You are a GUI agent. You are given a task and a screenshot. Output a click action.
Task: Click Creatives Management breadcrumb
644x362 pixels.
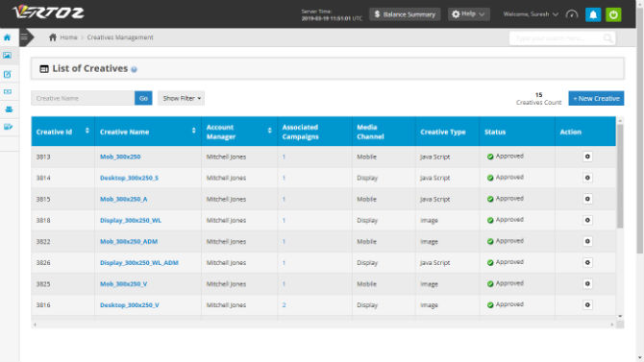point(120,37)
